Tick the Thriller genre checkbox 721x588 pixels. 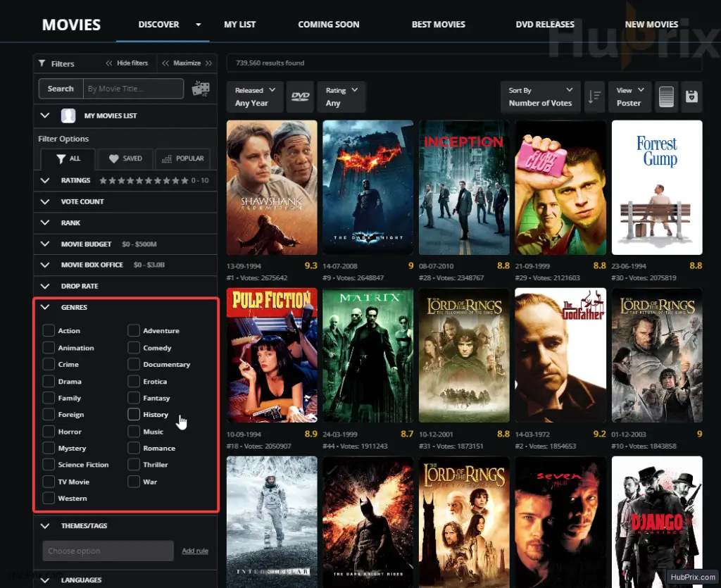134,464
